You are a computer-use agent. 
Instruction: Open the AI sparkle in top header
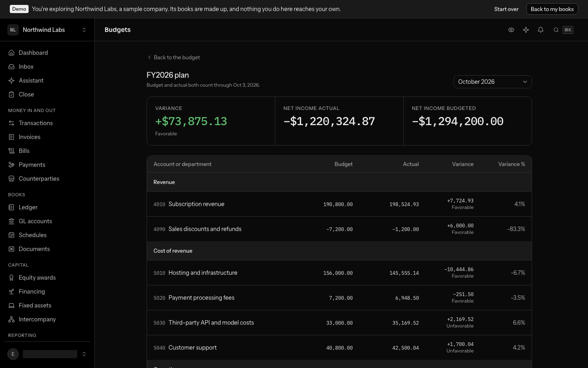pyautogui.click(x=526, y=30)
